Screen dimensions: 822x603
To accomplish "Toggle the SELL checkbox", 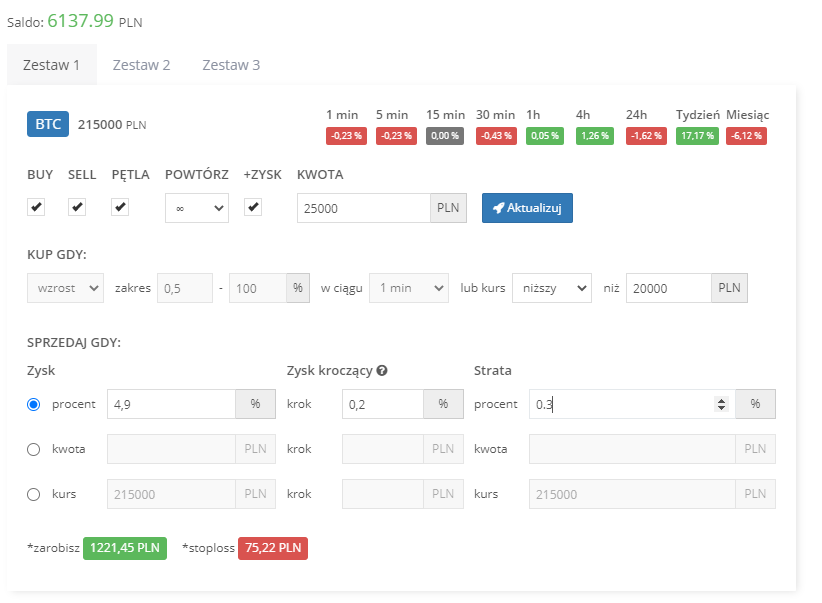I will pos(78,207).
